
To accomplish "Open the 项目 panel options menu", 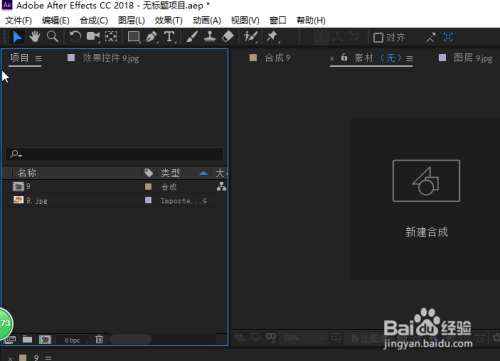I will 38,59.
